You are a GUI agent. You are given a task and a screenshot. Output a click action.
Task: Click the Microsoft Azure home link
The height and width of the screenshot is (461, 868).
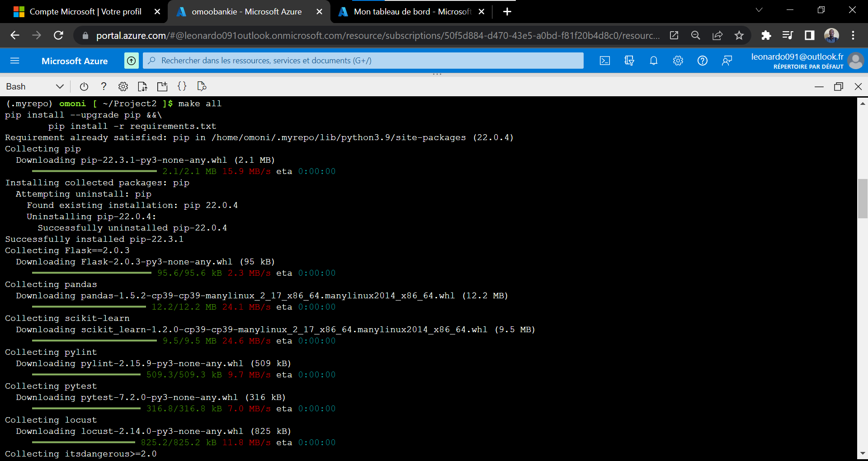pyautogui.click(x=75, y=61)
